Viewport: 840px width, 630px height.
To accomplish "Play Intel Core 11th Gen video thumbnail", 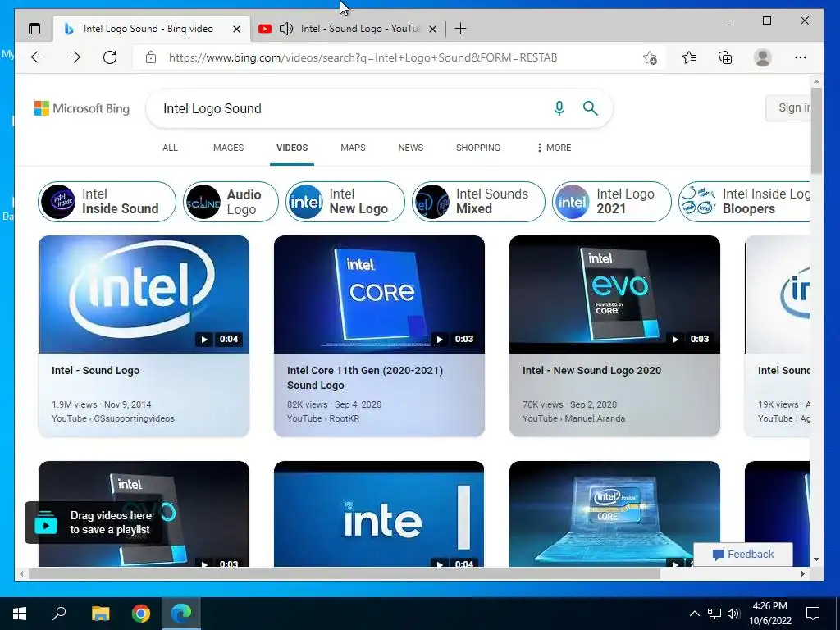I will pos(379,294).
